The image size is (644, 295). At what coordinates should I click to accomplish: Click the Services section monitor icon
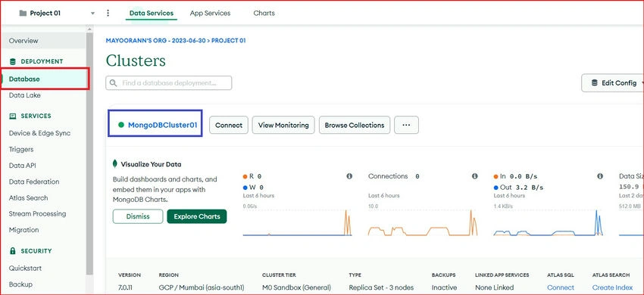point(12,116)
